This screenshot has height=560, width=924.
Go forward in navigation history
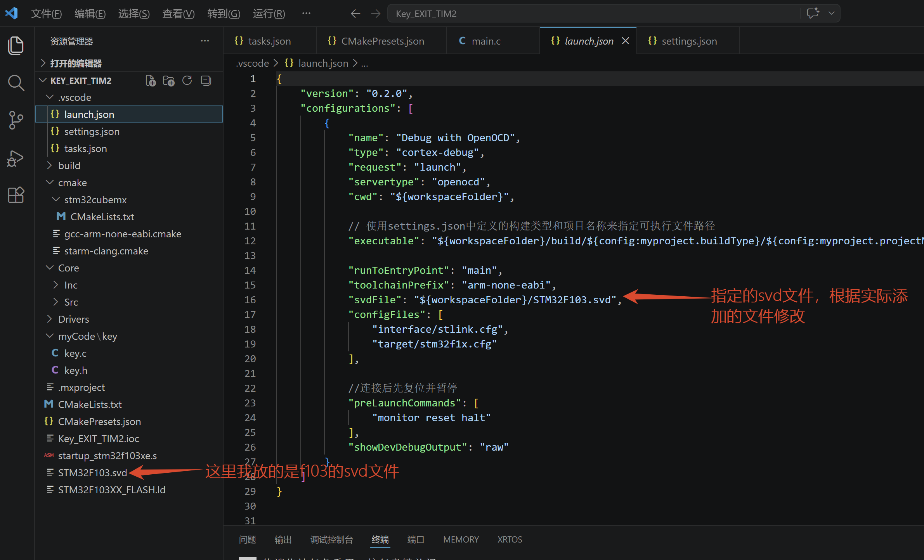pyautogui.click(x=376, y=14)
